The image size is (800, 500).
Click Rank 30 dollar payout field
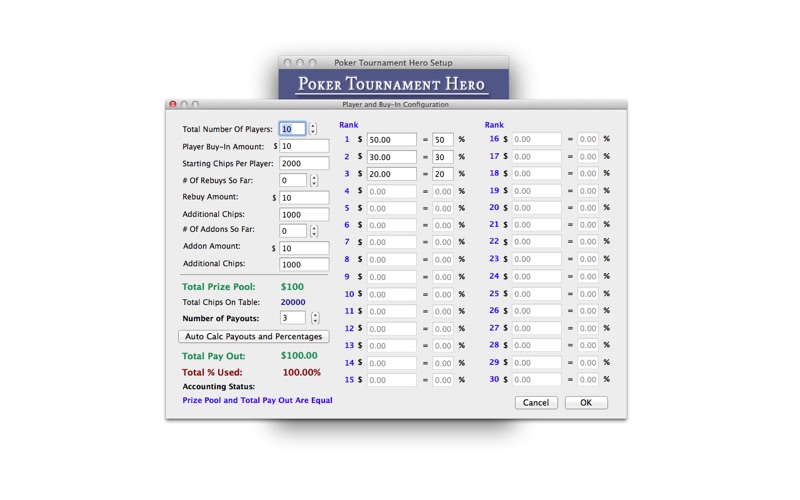pos(537,380)
